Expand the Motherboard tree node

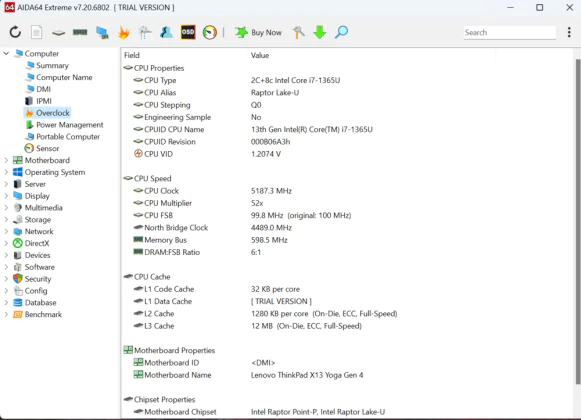tap(6, 160)
